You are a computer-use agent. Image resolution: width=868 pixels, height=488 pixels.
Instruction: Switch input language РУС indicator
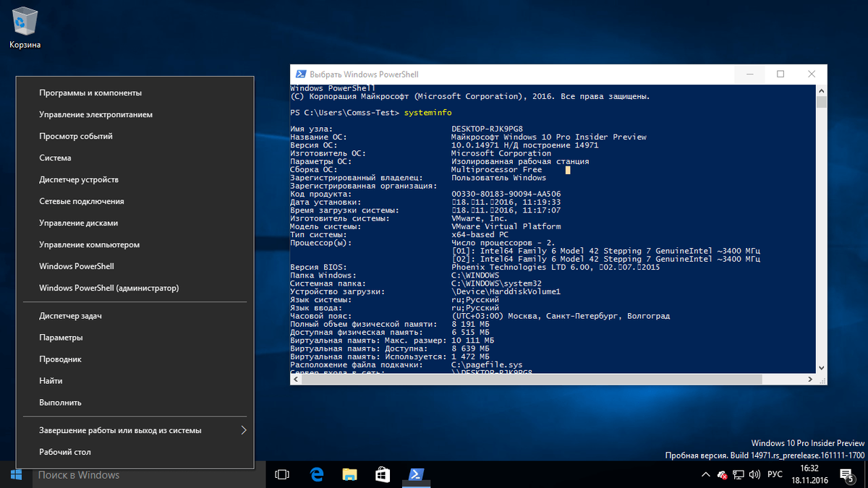pyautogui.click(x=775, y=475)
